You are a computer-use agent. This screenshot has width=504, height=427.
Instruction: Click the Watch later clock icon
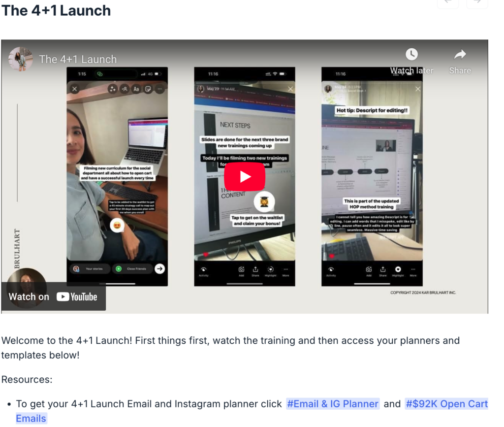tap(411, 54)
